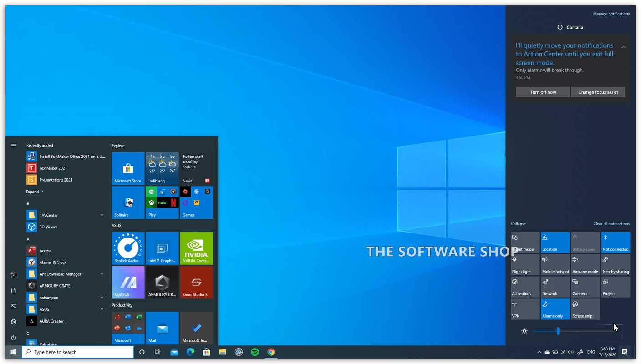Click the taskbar search field
The image size is (641, 364).
click(77, 352)
